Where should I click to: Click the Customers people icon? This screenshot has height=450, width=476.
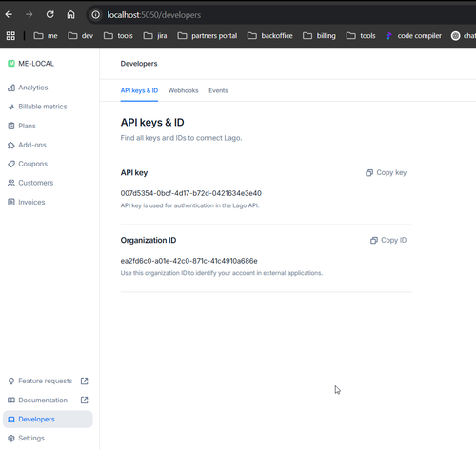(x=11, y=183)
